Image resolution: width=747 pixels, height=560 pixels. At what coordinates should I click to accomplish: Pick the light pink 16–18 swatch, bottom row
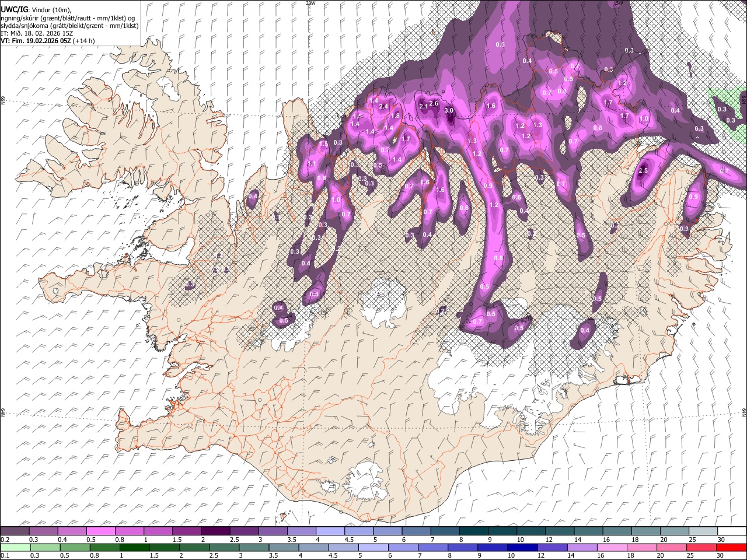pyautogui.click(x=612, y=547)
